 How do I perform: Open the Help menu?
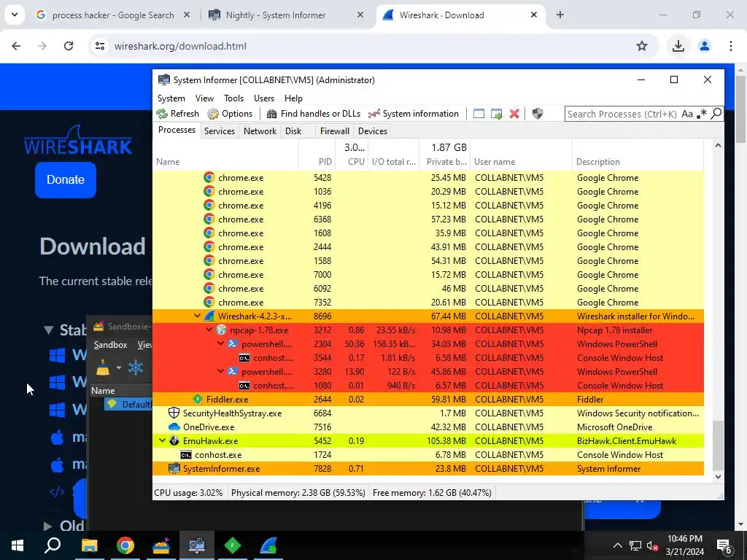pyautogui.click(x=293, y=98)
